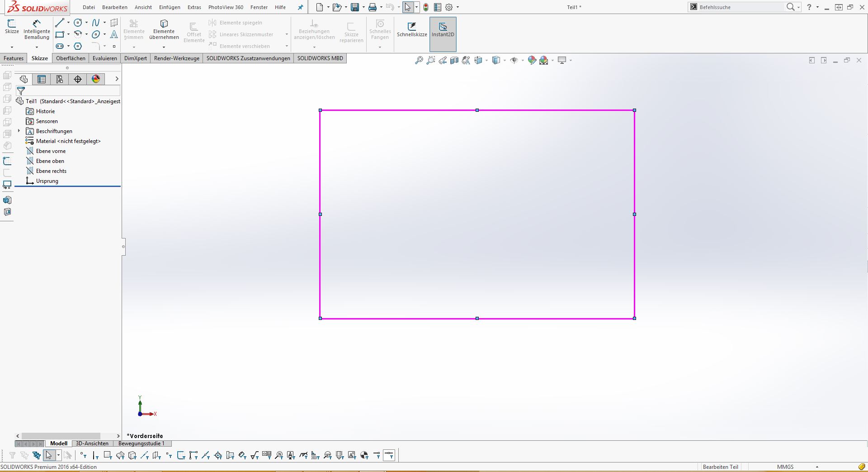This screenshot has width=868, height=472.
Task: Open Apply Scene colored sphere icon
Action: [x=544, y=60]
